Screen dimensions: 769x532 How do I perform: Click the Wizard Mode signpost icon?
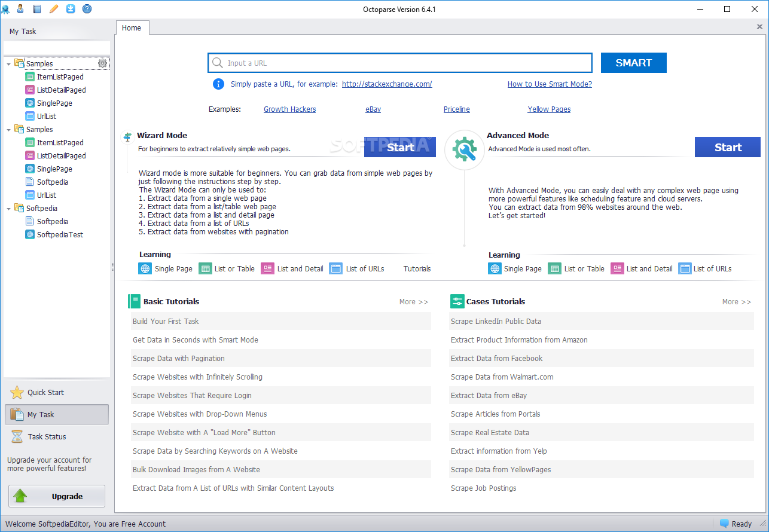coord(127,137)
